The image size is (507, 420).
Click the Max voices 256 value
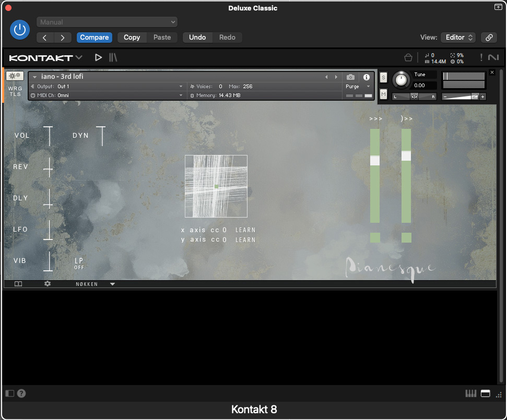(247, 86)
